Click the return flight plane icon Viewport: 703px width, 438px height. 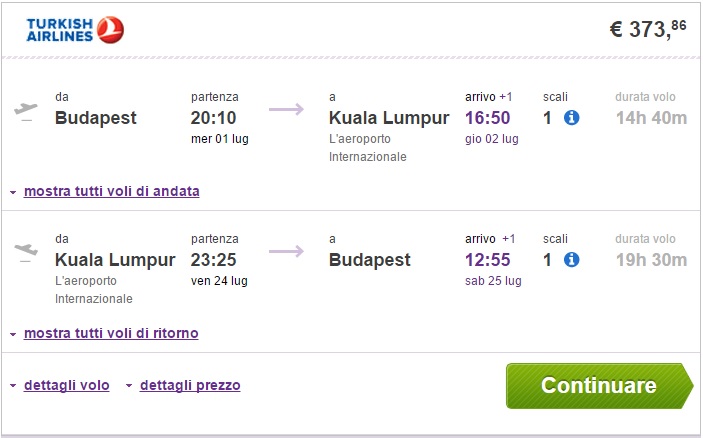pyautogui.click(x=26, y=253)
